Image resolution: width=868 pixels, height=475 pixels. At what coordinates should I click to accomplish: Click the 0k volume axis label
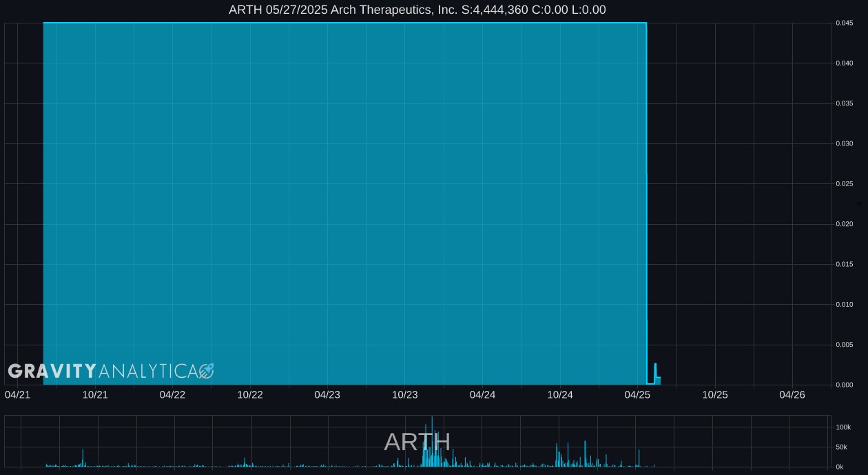coord(840,467)
